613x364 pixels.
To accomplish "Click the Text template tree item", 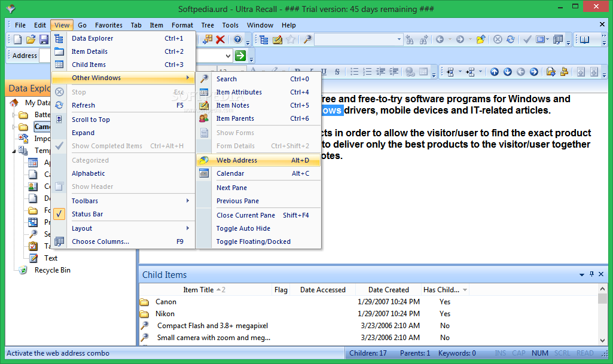I will (x=51, y=258).
